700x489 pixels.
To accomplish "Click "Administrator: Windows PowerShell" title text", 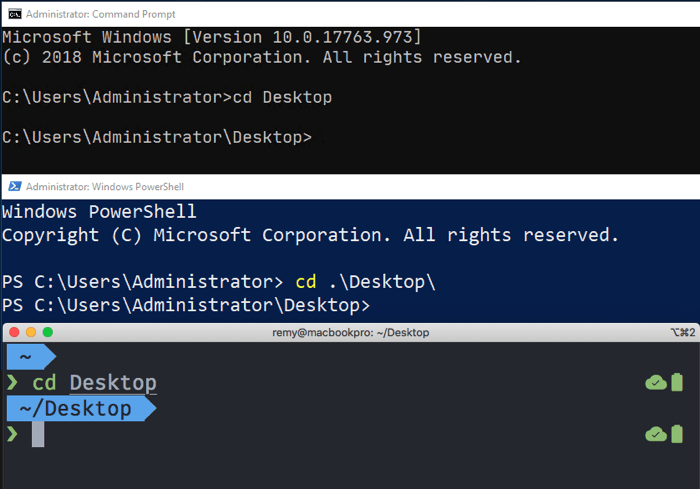I will 105,187.
